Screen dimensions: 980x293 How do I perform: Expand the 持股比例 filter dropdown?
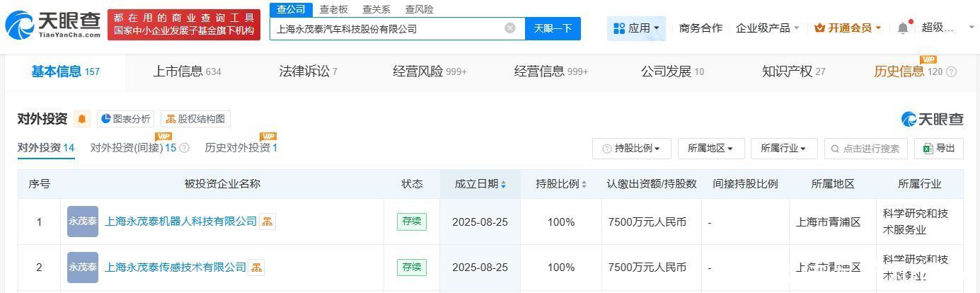click(x=631, y=149)
